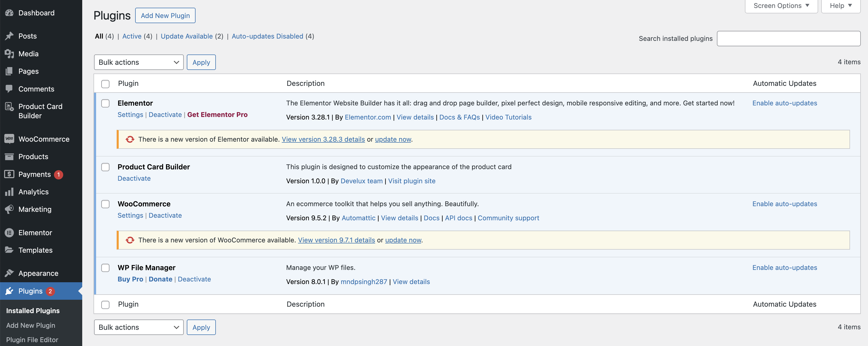Filter plugins by Active
Image resolution: width=868 pixels, height=346 pixels.
[x=132, y=36]
